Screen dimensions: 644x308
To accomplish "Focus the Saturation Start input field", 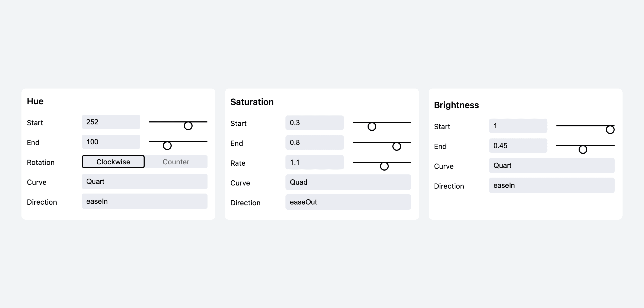I will (315, 123).
